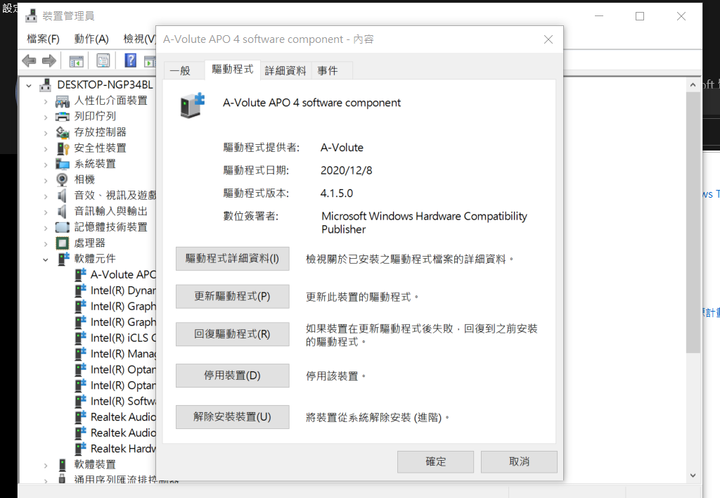720x498 pixels.
Task: Click the scrollbar down arrow in Device Manager
Action: [692, 476]
